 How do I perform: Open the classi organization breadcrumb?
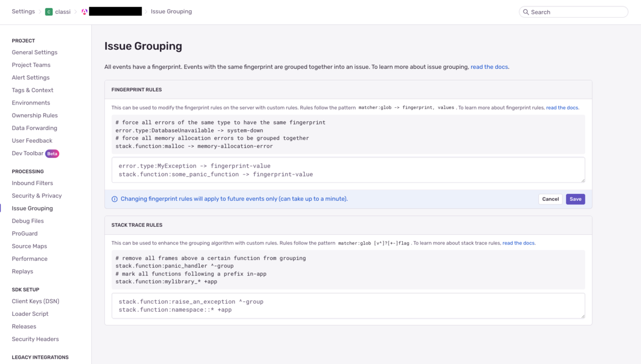coord(62,12)
